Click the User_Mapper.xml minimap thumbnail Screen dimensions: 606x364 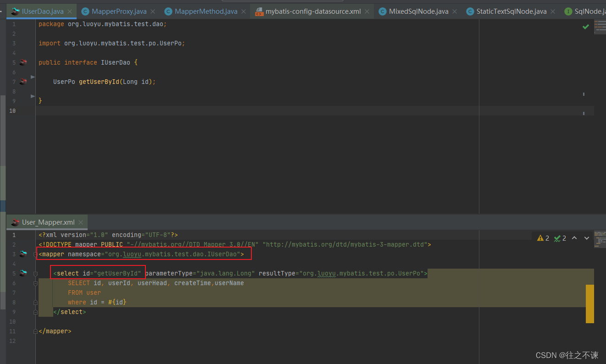coord(600,239)
